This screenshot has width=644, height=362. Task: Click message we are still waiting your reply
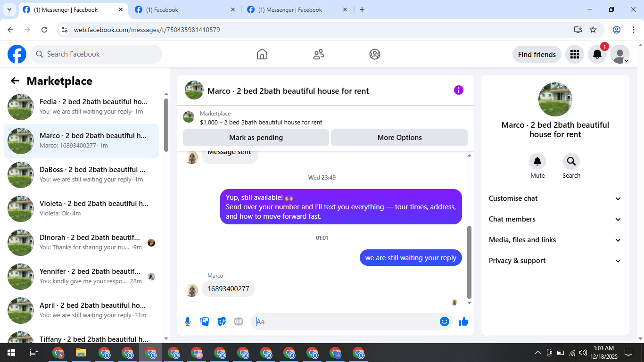point(411,258)
